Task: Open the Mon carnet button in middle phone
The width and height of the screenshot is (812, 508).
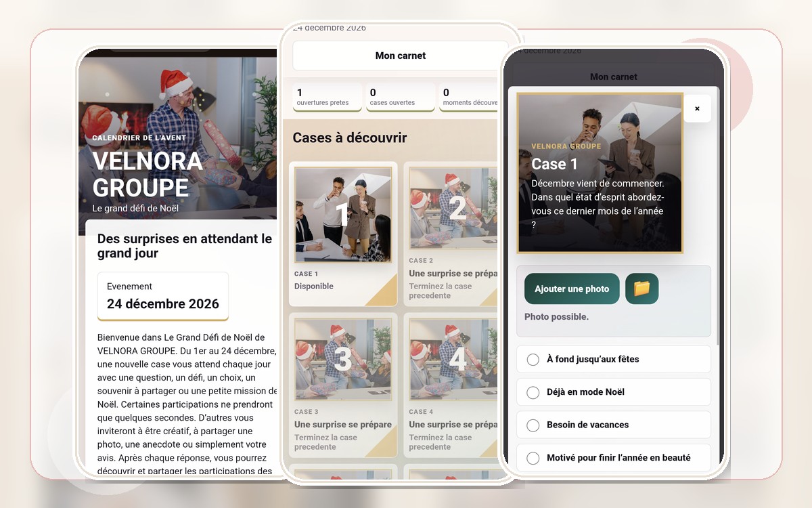Action: point(401,56)
